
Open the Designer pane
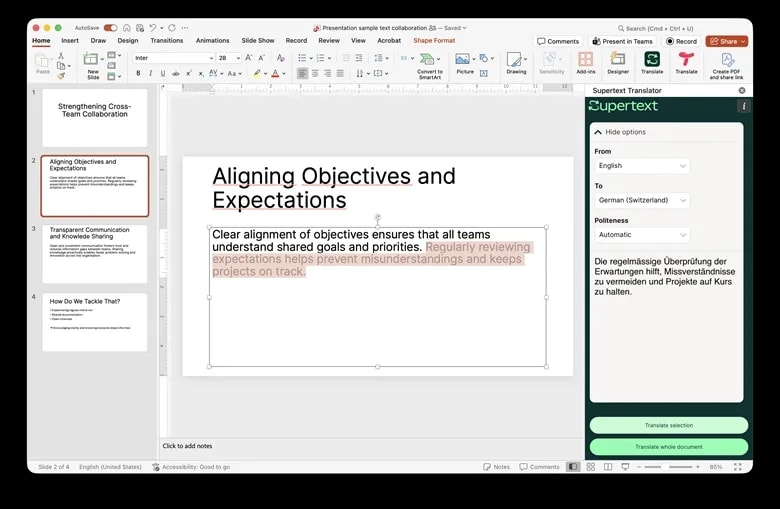coord(618,63)
